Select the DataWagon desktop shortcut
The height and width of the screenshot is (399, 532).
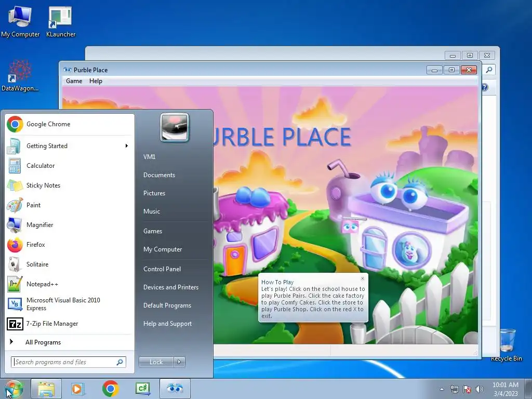click(x=20, y=75)
